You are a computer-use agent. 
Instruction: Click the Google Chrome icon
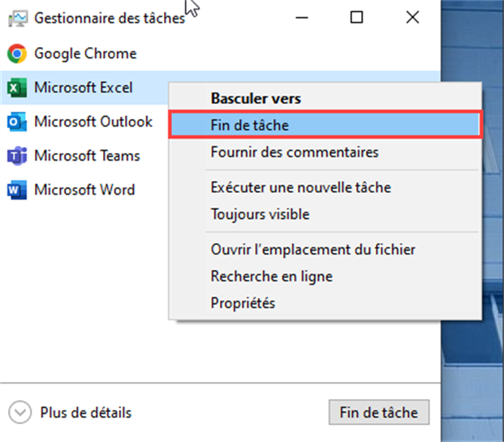point(16,54)
